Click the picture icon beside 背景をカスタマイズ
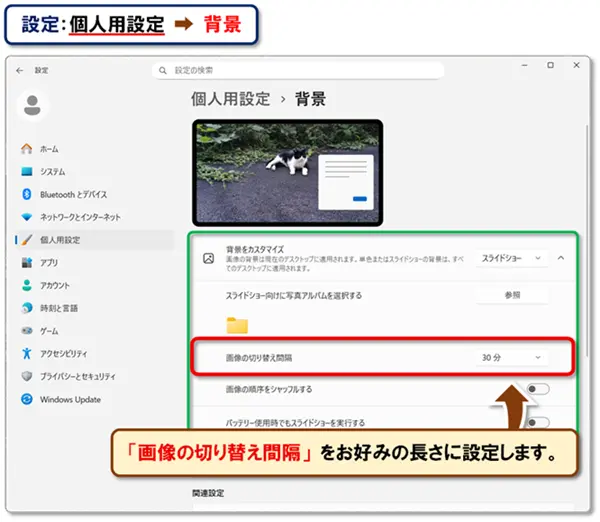The height and width of the screenshot is (522, 600). 209,259
